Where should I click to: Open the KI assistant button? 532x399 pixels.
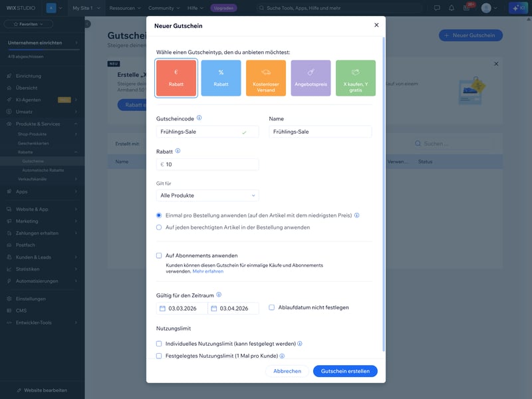(x=519, y=8)
